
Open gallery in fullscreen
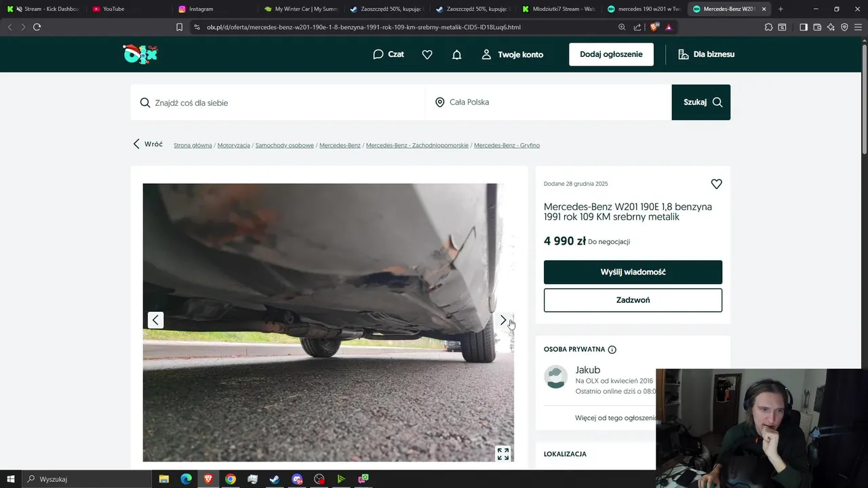click(503, 453)
